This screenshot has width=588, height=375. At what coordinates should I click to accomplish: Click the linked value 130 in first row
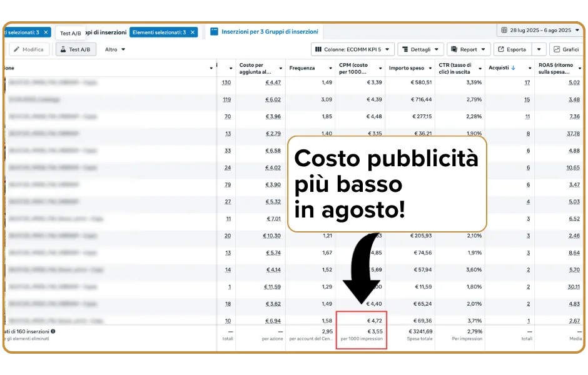coord(226,82)
